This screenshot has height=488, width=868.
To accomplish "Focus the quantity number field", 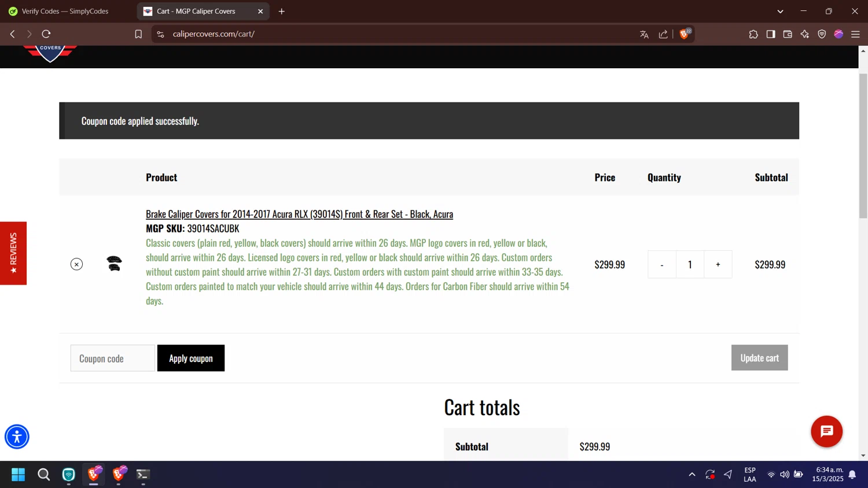I will tap(690, 264).
